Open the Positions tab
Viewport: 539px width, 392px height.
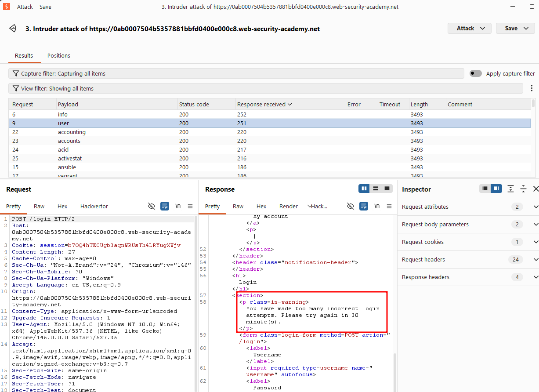(x=59, y=55)
